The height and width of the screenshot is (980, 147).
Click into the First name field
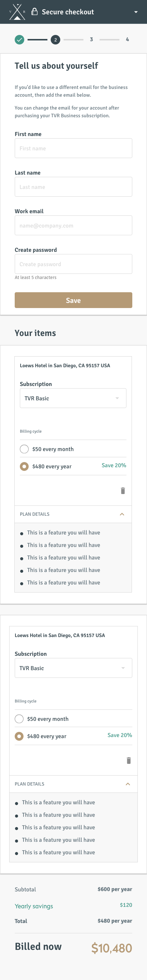[73, 149]
